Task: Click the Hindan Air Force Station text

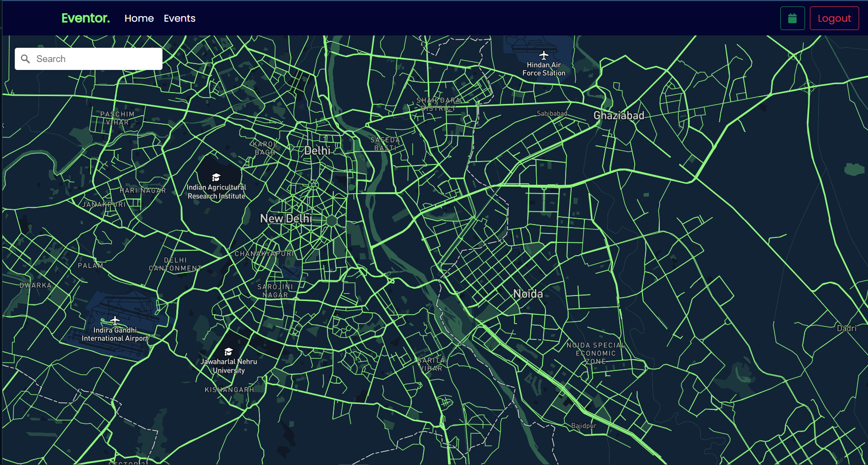Action: tap(544, 69)
